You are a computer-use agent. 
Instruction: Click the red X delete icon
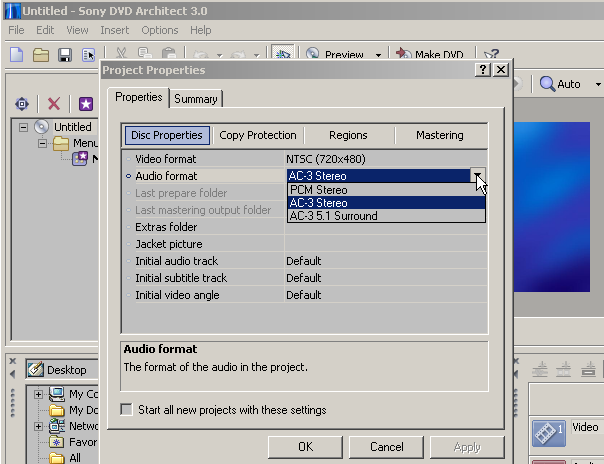tap(54, 104)
